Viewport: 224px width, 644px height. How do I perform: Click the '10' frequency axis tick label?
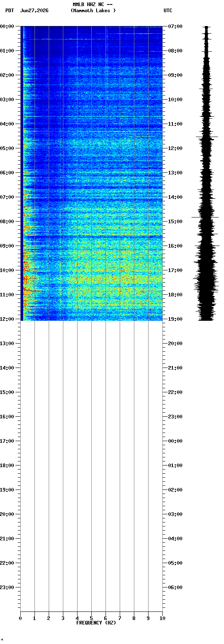pyautogui.click(x=162, y=618)
